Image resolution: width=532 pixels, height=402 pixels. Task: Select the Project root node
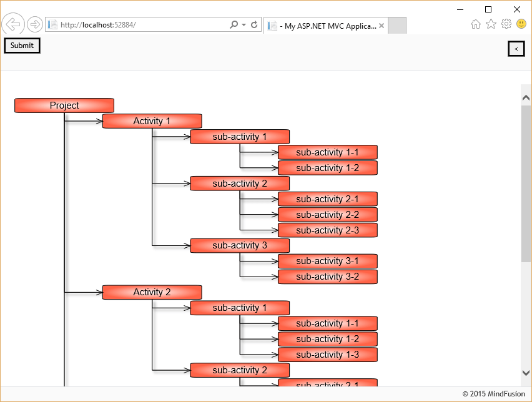pyautogui.click(x=64, y=105)
